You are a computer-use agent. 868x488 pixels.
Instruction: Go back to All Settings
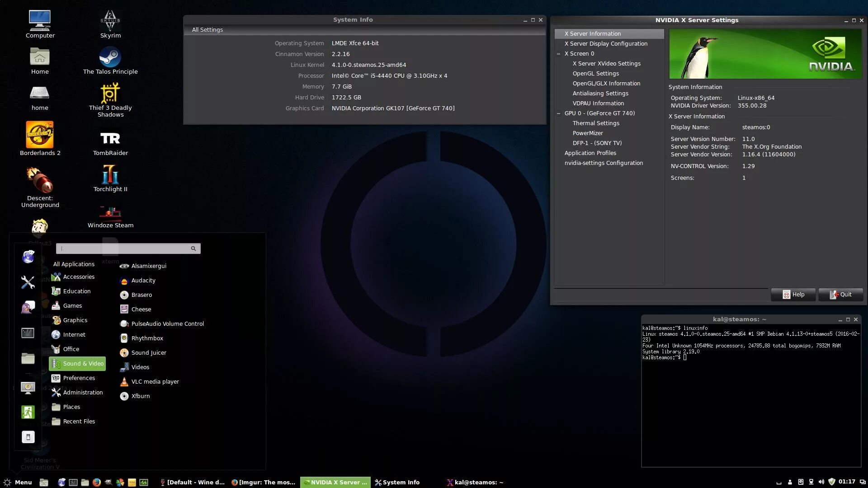[208, 30]
